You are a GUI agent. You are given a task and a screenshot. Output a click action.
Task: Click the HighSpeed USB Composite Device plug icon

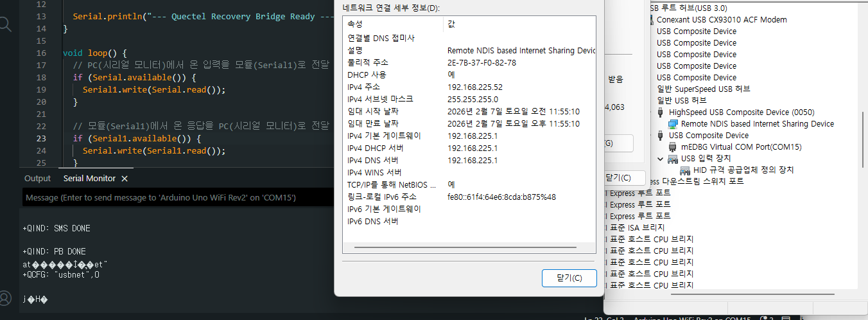(661, 112)
